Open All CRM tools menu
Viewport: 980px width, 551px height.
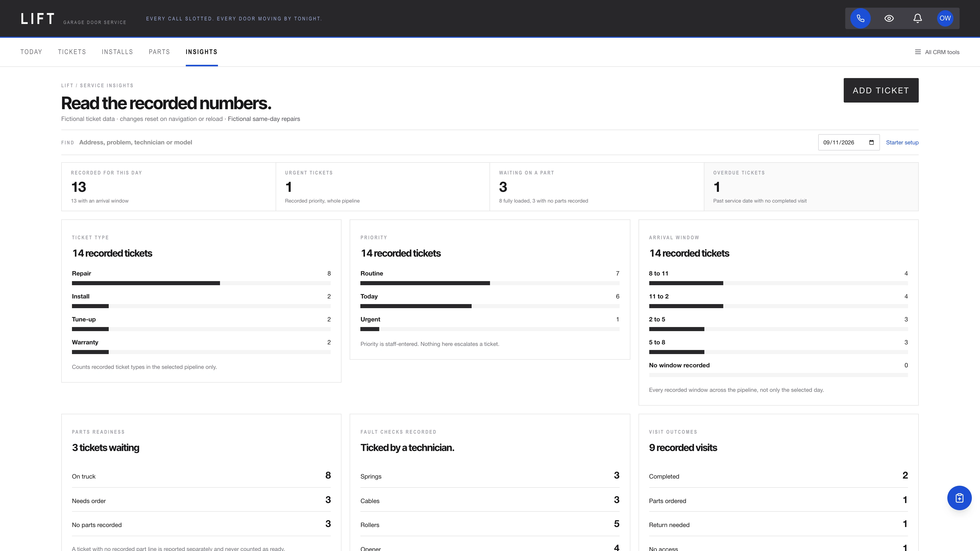coord(937,52)
